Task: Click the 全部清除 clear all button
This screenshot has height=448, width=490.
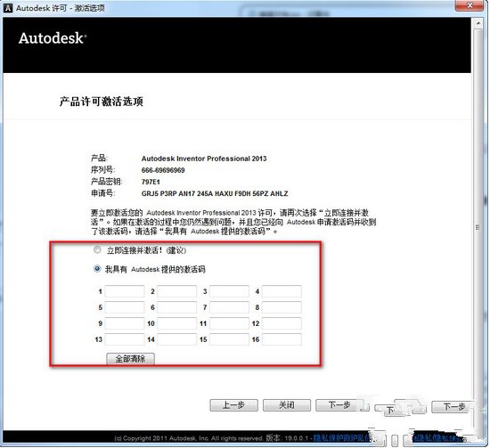Action: [x=130, y=359]
